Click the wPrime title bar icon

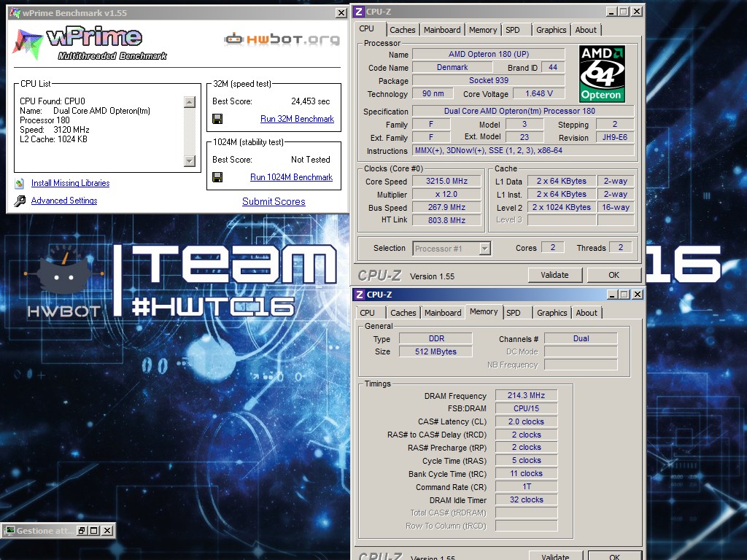point(15,12)
